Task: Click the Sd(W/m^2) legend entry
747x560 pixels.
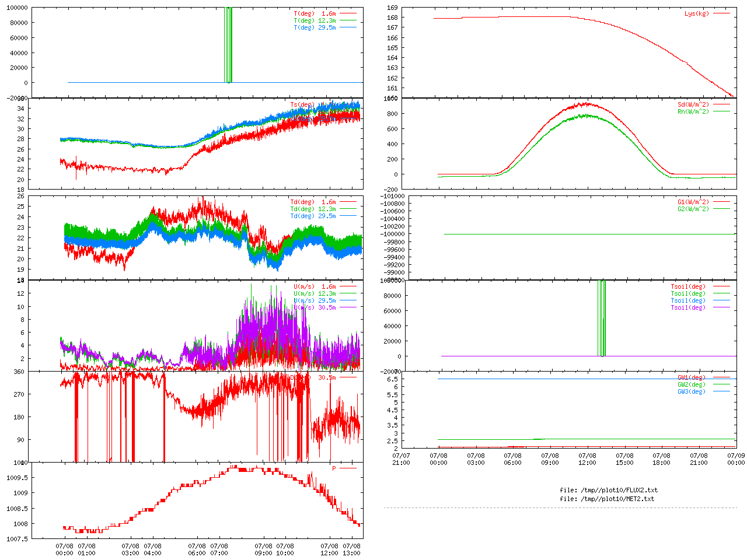Action: [693, 105]
